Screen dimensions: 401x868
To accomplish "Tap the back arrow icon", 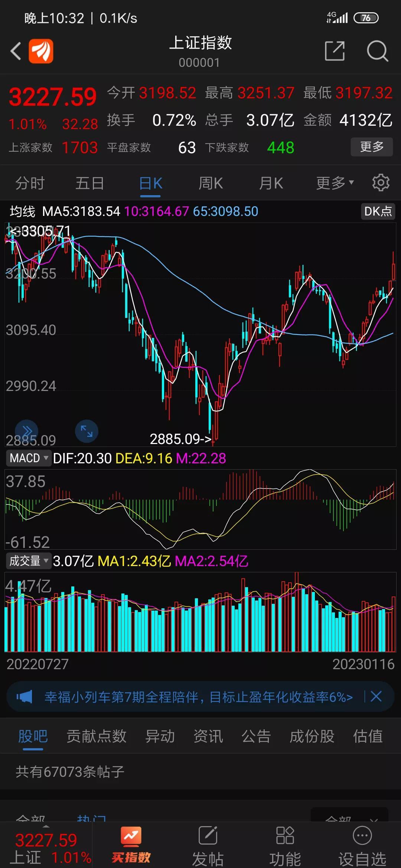I will [16, 51].
